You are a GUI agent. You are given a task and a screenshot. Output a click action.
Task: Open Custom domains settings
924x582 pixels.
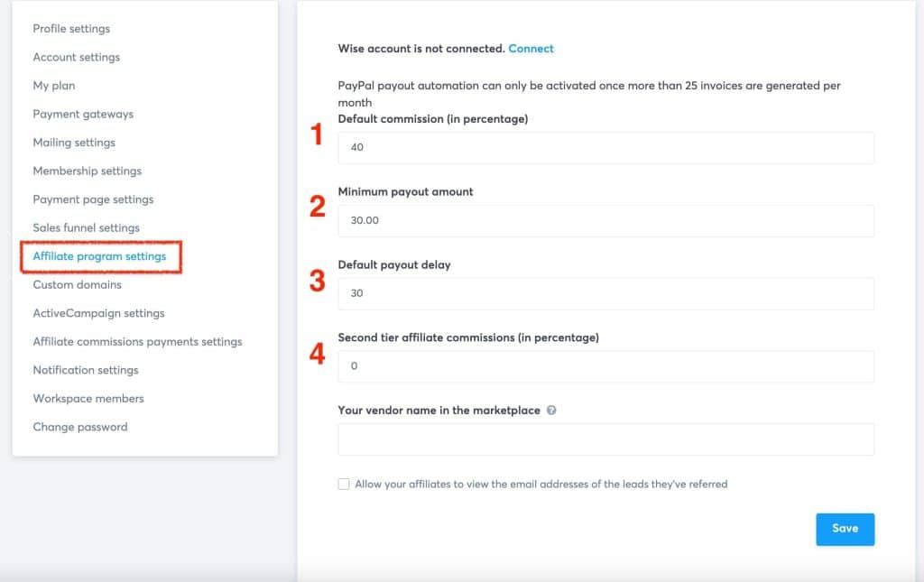77,284
